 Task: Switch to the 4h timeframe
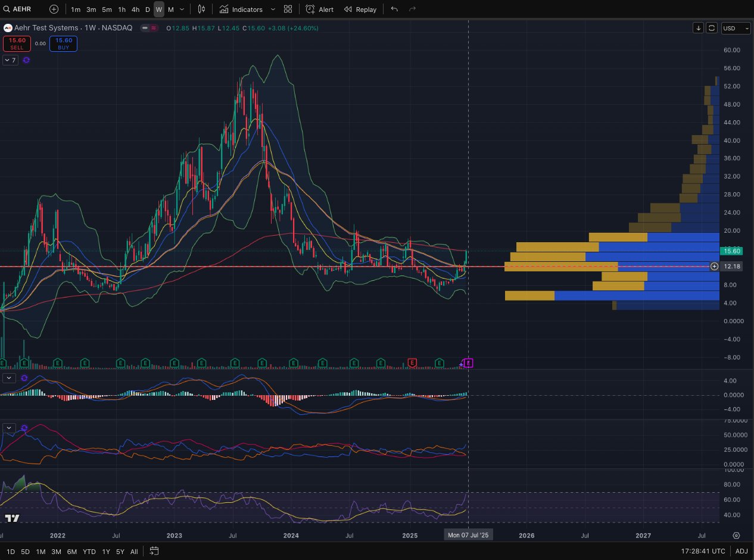[135, 10]
